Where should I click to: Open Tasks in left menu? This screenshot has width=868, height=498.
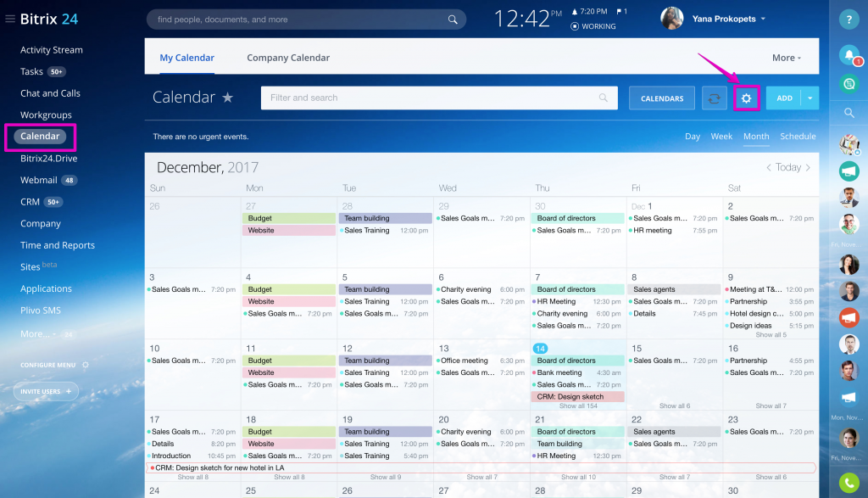pos(31,71)
